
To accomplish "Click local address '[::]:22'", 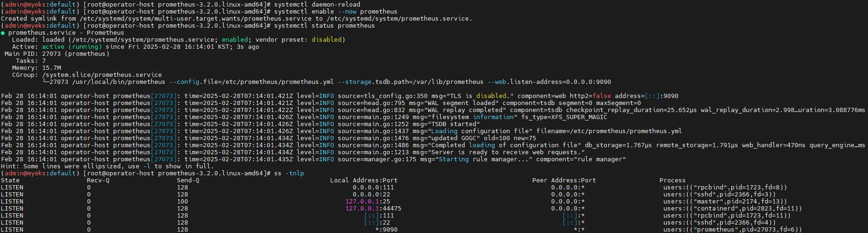I will pos(377,222).
